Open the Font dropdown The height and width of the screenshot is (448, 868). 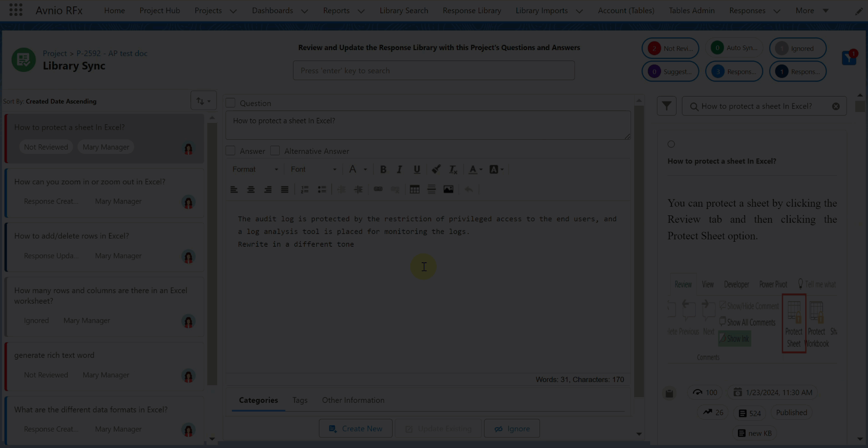click(313, 169)
